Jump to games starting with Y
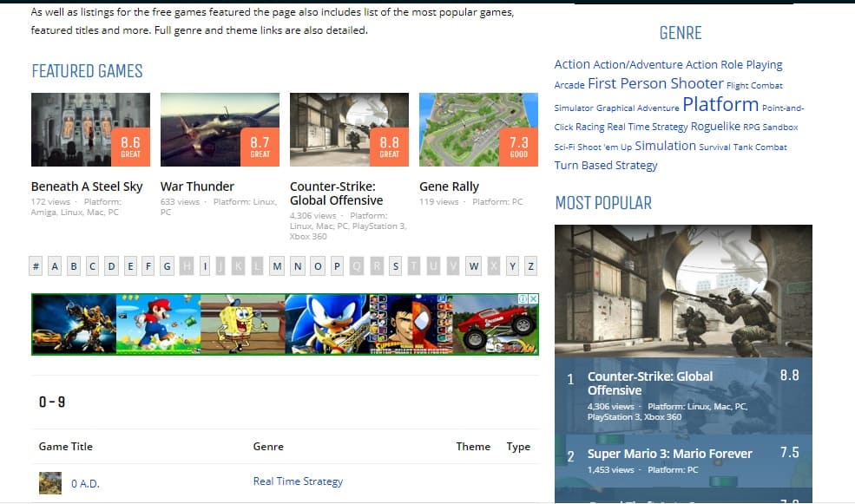This screenshot has width=855, height=504. tap(512, 266)
